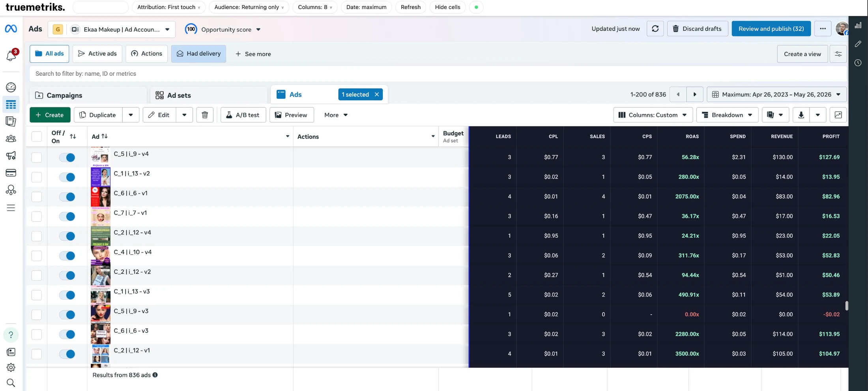868x391 pixels.
Task: Open the Events Manager icon in sidebar
Action: [x=11, y=190]
